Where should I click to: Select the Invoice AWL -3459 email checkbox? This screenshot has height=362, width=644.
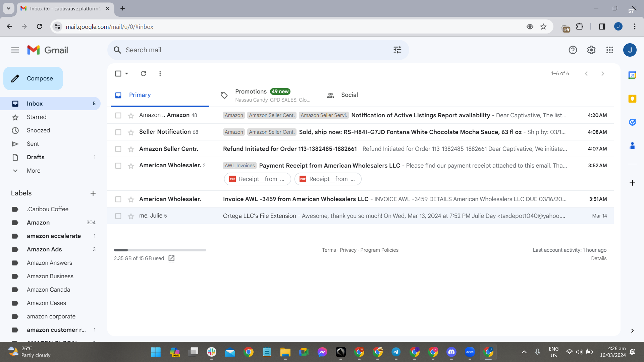point(118,199)
